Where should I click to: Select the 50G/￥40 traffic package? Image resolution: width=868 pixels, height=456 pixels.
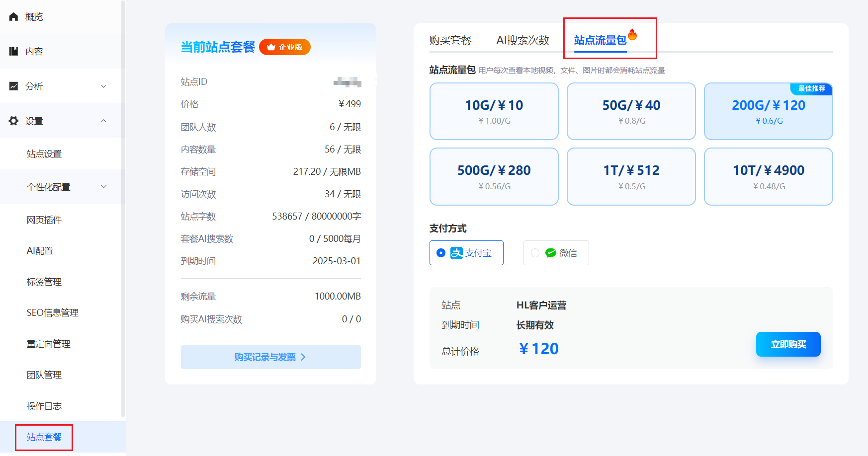tap(631, 111)
